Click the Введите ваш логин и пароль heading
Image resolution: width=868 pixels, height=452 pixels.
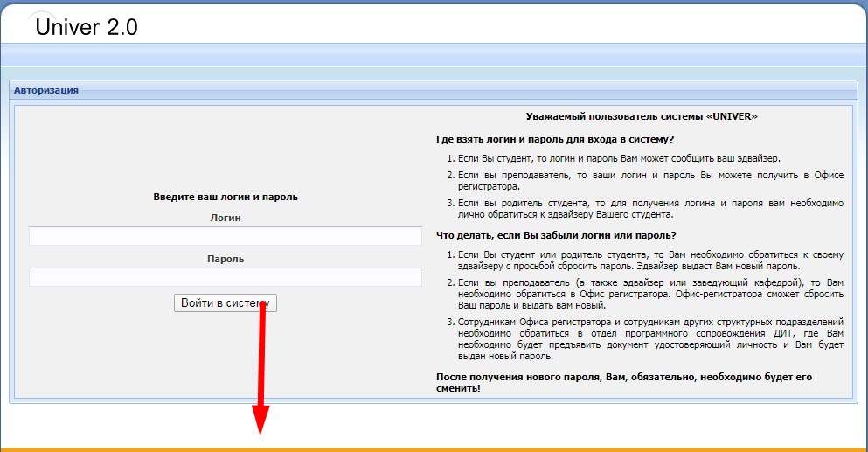tap(226, 197)
